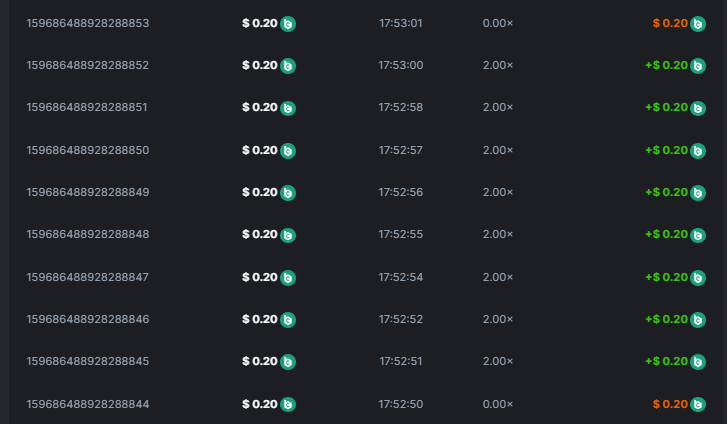Click the 17:52:57 timestamp
Viewport: 727px width, 424px height.
point(401,150)
